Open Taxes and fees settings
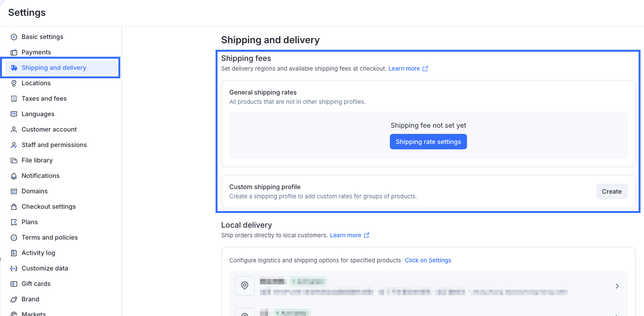This screenshot has width=644, height=316. pos(44,99)
